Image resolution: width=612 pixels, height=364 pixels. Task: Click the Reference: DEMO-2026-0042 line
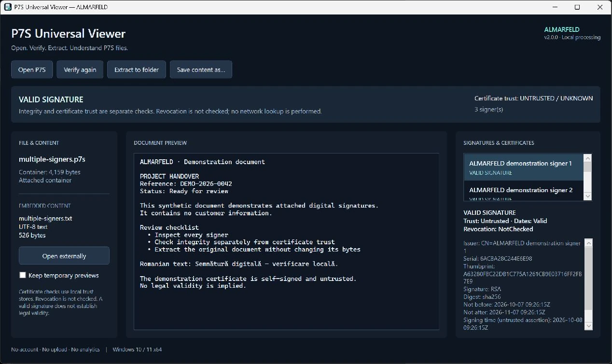pos(186,184)
